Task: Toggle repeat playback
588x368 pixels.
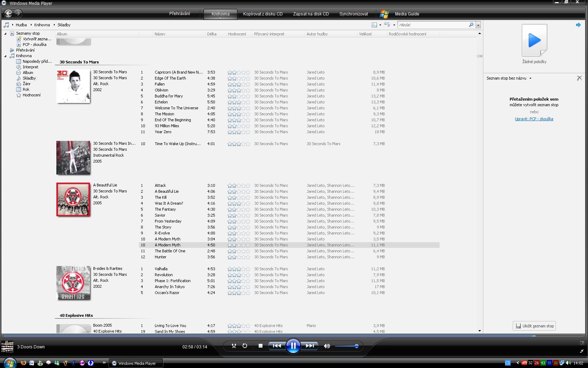Action: click(x=245, y=346)
